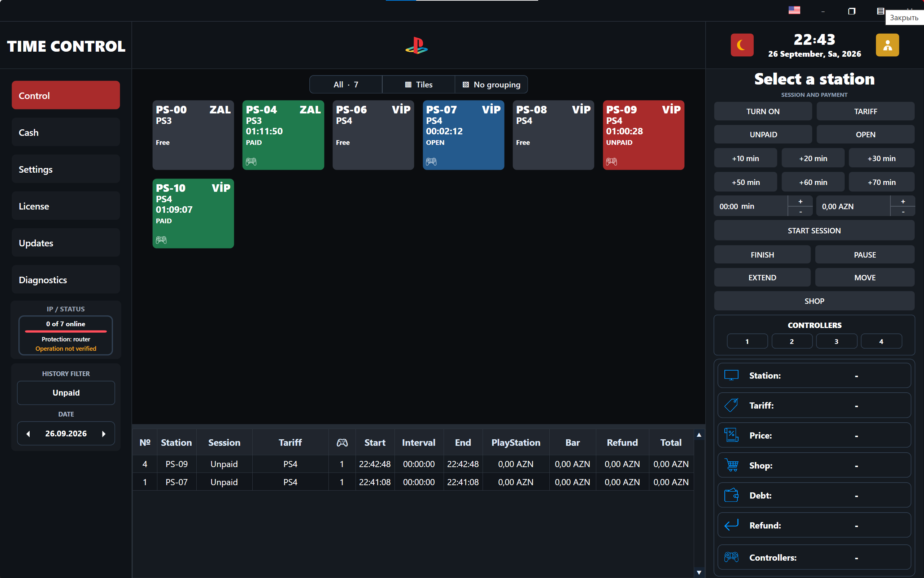Image resolution: width=924 pixels, height=578 pixels.
Task: Change the No grouping option
Action: click(x=491, y=85)
